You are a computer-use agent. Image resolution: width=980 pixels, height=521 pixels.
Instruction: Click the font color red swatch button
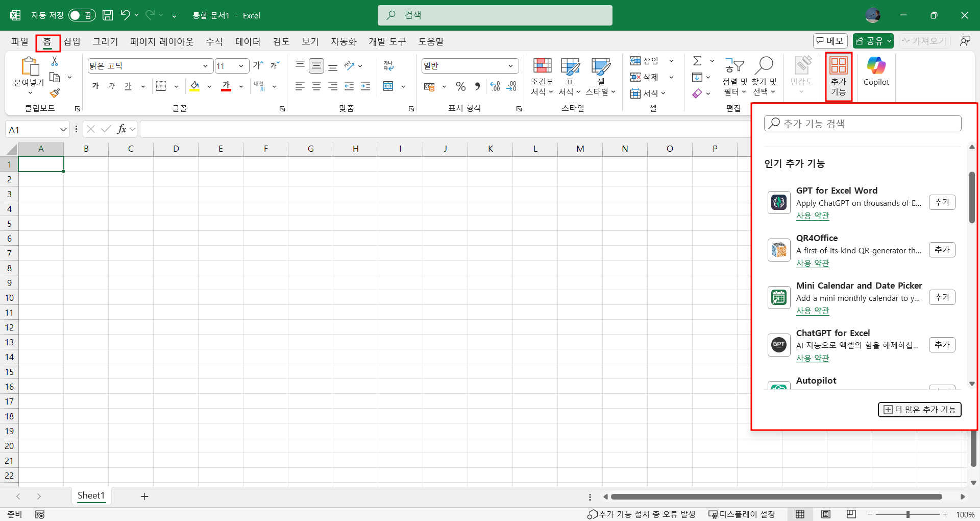[226, 86]
